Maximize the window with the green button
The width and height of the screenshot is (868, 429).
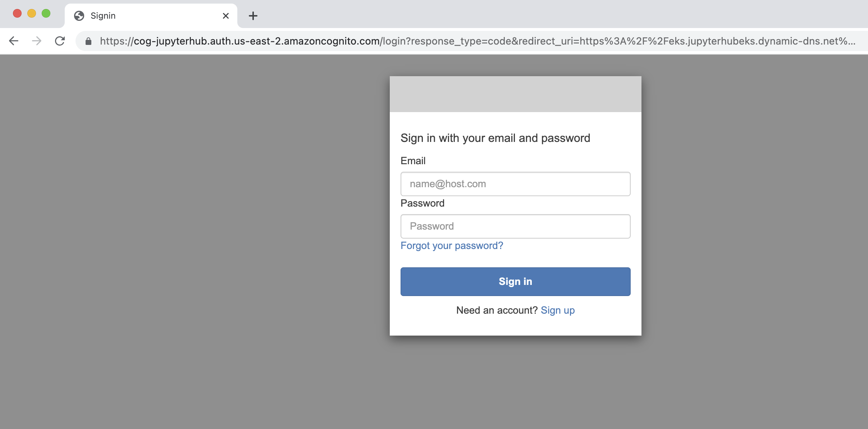pyautogui.click(x=46, y=14)
